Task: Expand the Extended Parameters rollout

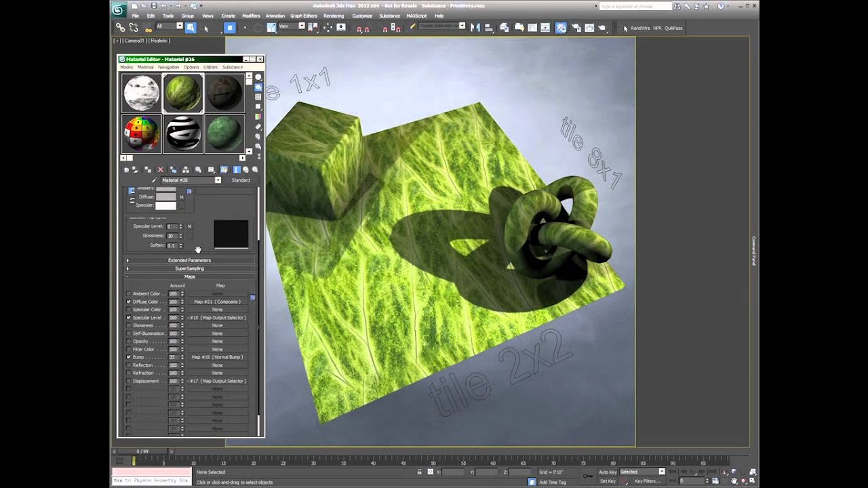Action: tap(190, 260)
